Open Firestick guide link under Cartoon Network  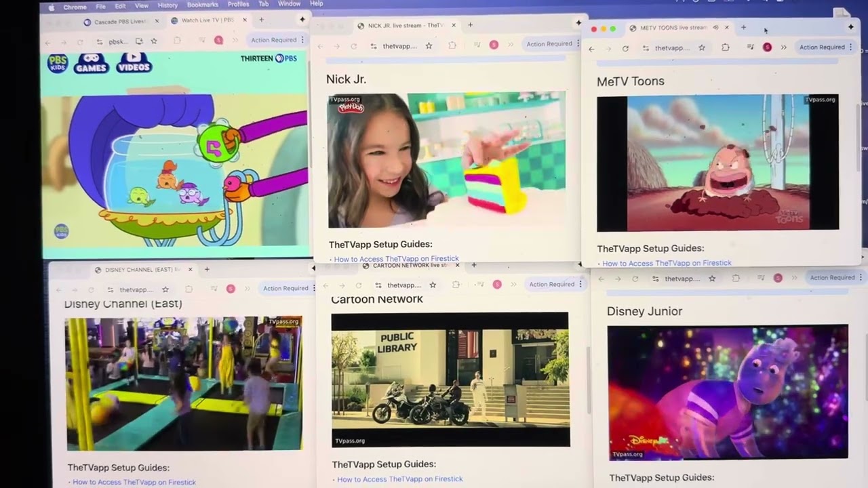point(400,479)
